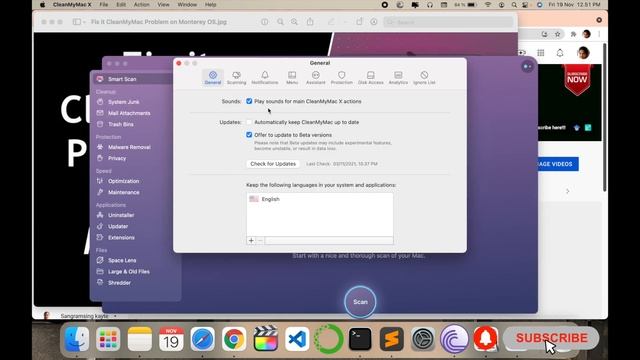Open the Edit menu

tap(121, 4)
